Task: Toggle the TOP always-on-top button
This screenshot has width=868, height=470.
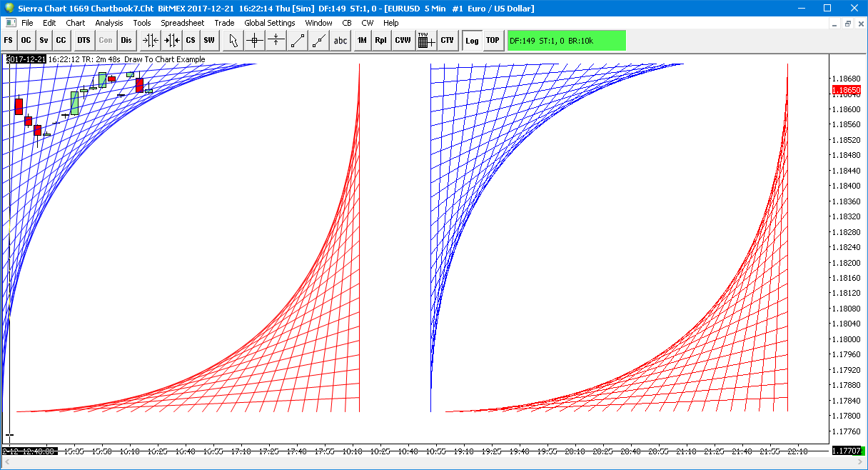Action: tap(493, 41)
